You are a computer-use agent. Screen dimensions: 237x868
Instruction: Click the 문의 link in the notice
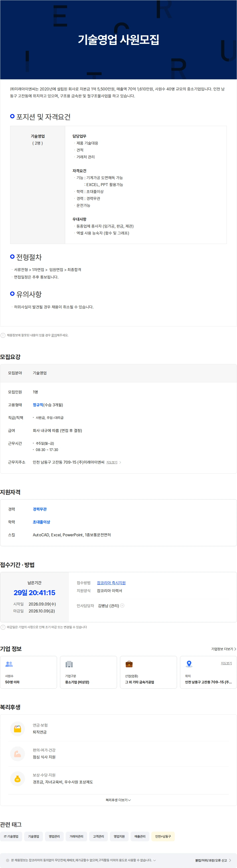tap(54, 335)
